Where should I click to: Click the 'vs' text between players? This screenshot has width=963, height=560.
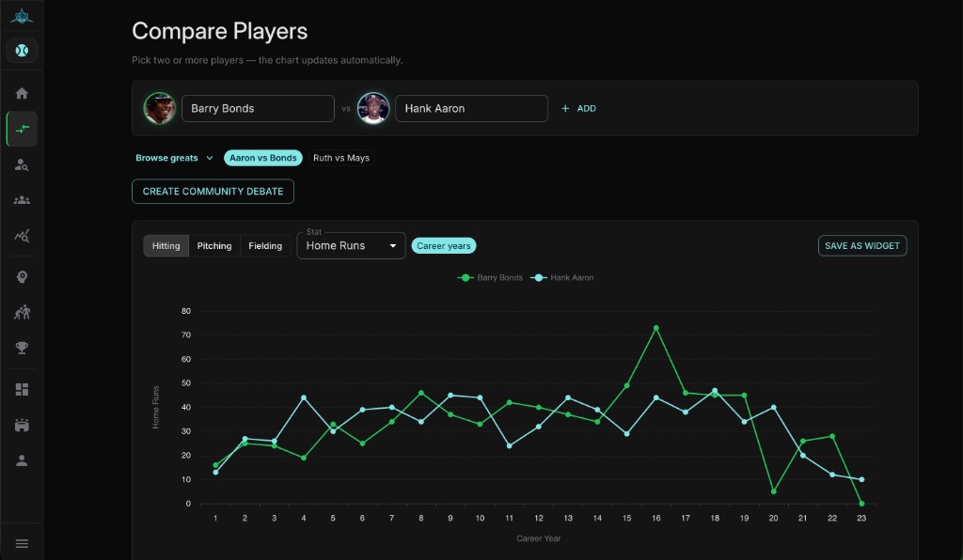(346, 109)
